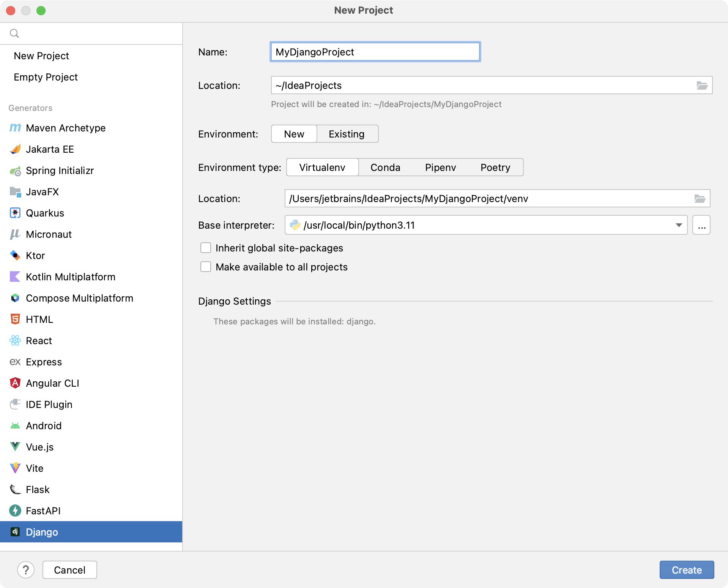Viewport: 728px width, 588px height.
Task: Select New Project in the sidebar
Action: pyautogui.click(x=41, y=56)
